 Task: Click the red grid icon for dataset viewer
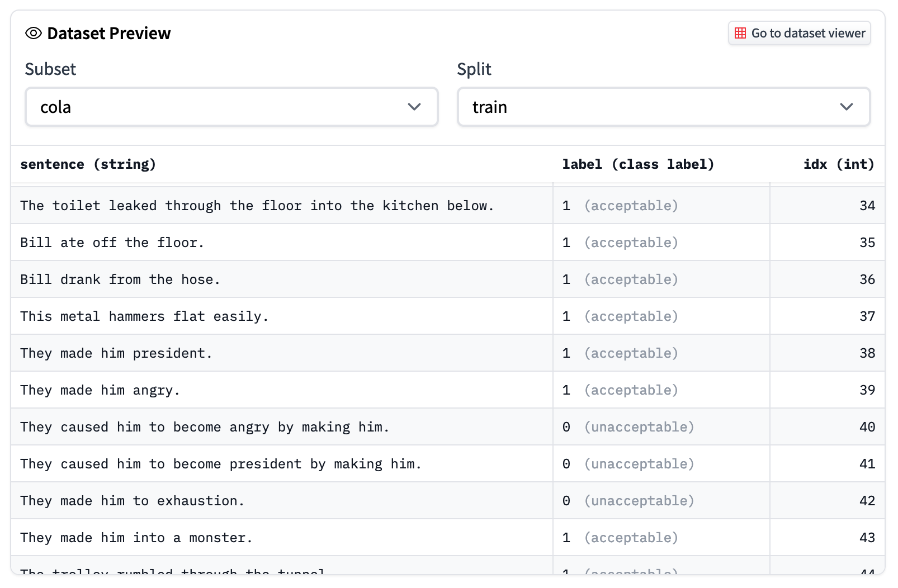coord(740,34)
